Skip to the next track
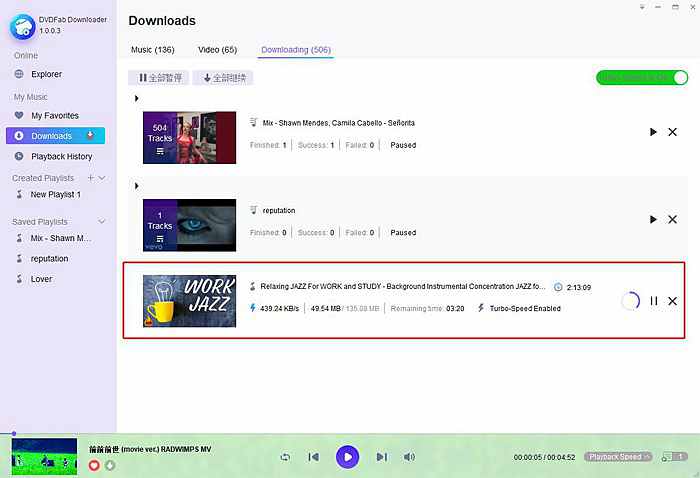 pyautogui.click(x=382, y=457)
